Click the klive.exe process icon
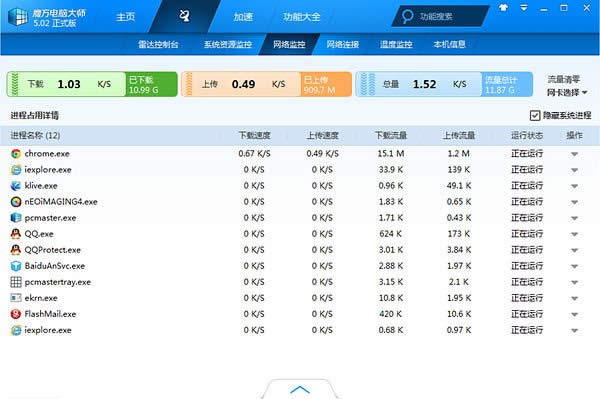The height and width of the screenshot is (399, 600). coord(16,186)
